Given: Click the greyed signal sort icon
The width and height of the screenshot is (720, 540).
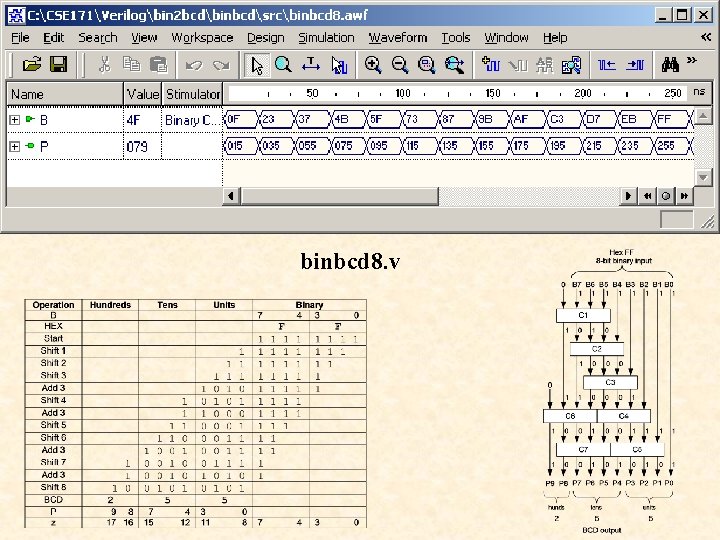Looking at the screenshot, I should pyautogui.click(x=545, y=65).
